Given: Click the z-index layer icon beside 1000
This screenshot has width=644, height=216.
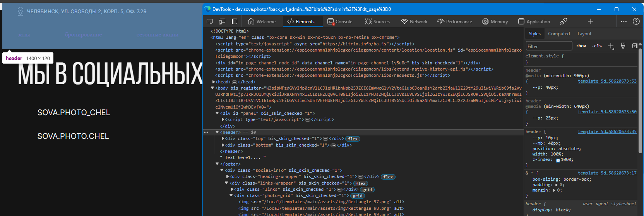Looking at the screenshot, I should pyautogui.click(x=558, y=160).
